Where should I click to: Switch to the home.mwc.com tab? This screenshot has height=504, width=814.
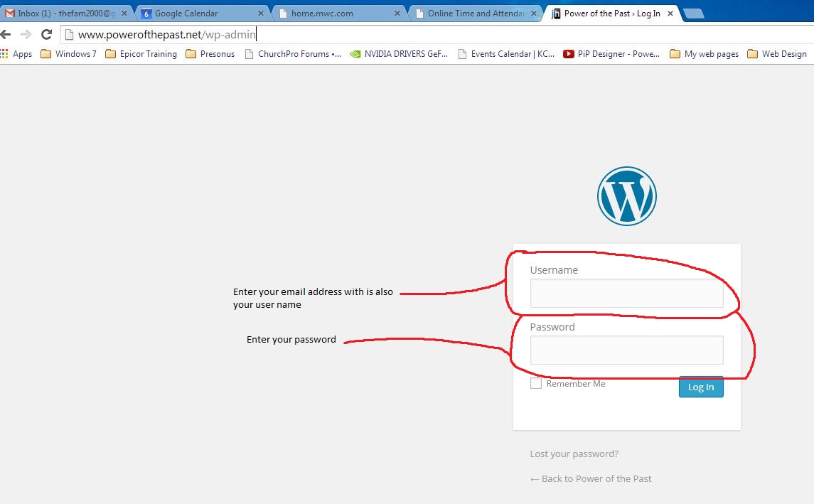pos(339,14)
